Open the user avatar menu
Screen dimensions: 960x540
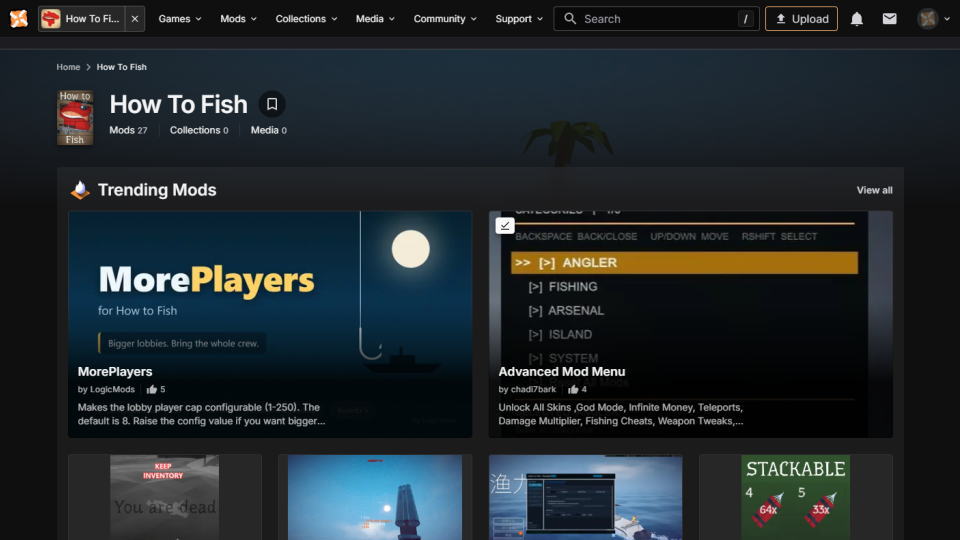tap(934, 19)
